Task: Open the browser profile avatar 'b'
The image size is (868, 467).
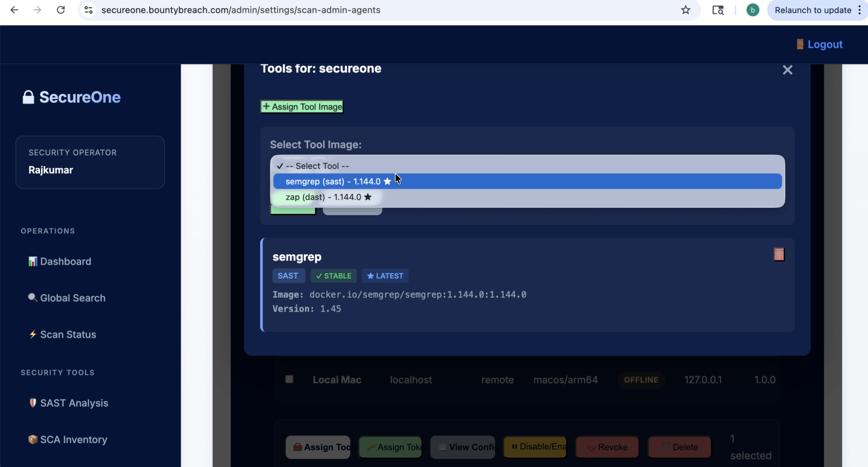Action: 753,10
